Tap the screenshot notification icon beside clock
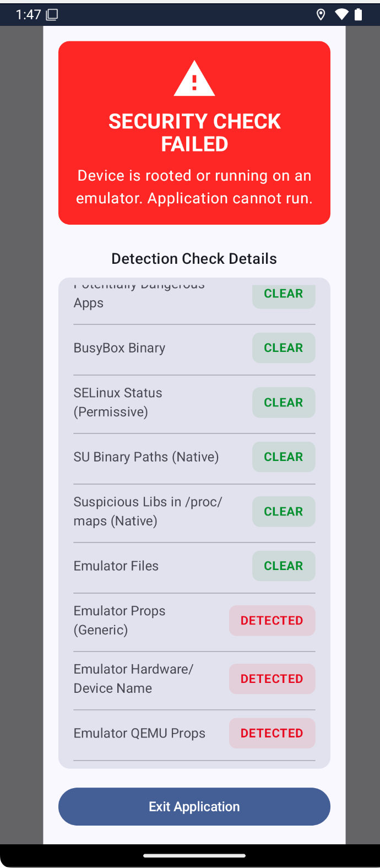This screenshot has height=868, width=380. [x=52, y=15]
